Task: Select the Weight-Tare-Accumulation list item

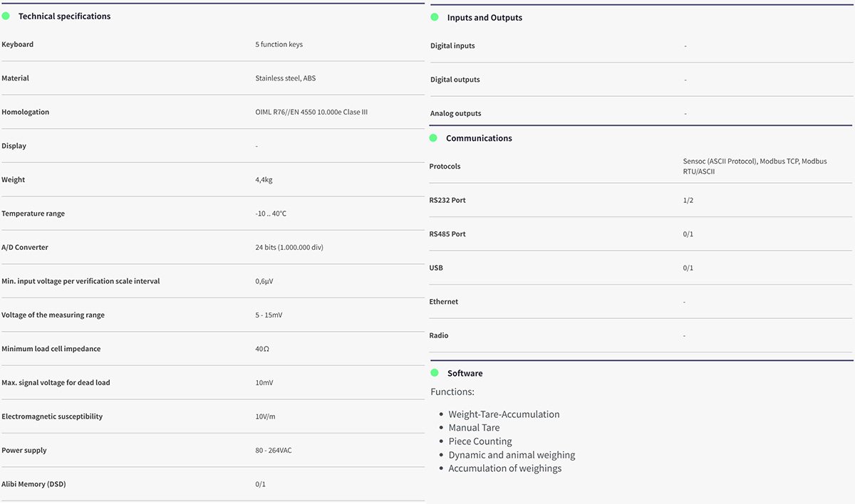Action: (504, 414)
